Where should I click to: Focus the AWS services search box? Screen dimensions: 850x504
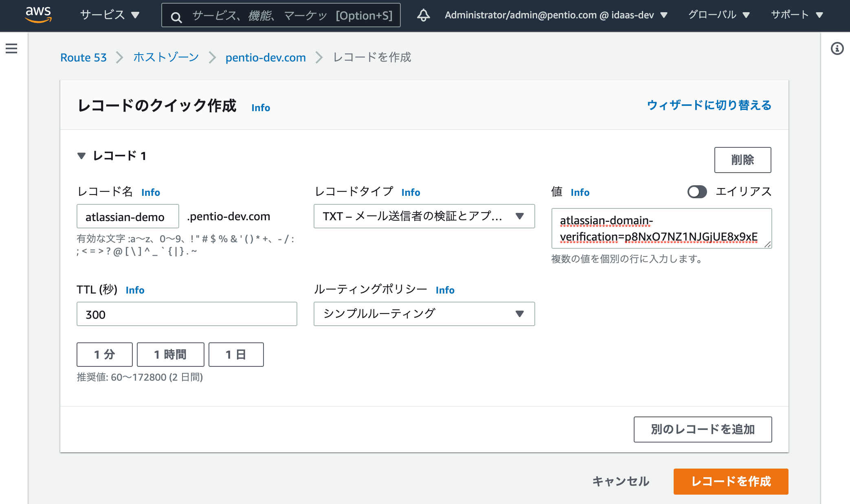click(281, 15)
